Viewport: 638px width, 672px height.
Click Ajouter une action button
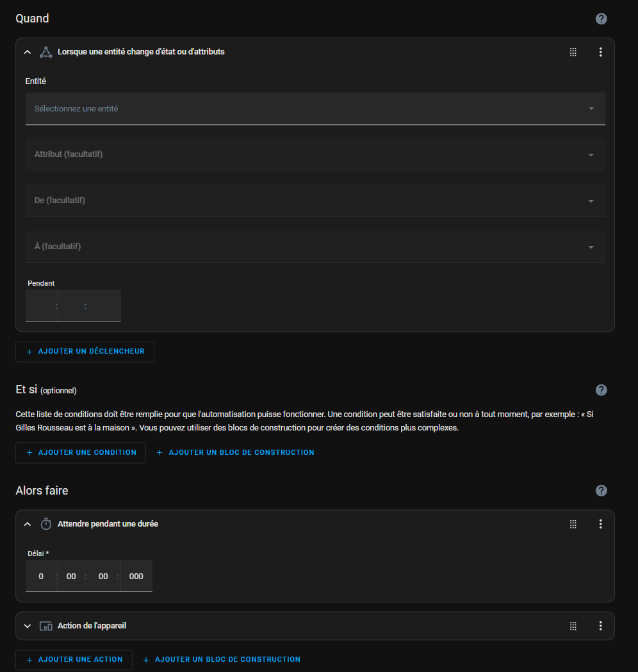coord(74,659)
